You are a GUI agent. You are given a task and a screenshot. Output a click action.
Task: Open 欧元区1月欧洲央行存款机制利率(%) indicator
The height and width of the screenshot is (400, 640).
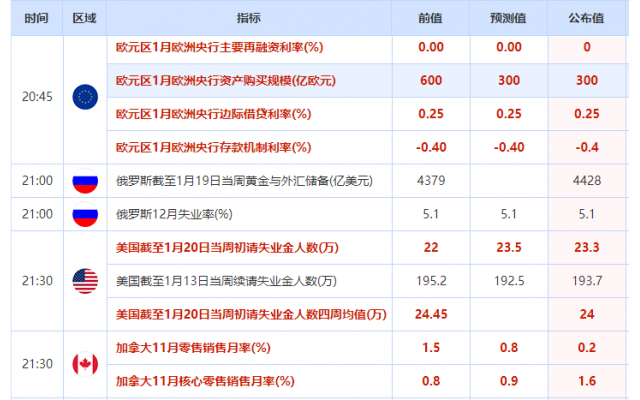click(x=213, y=147)
